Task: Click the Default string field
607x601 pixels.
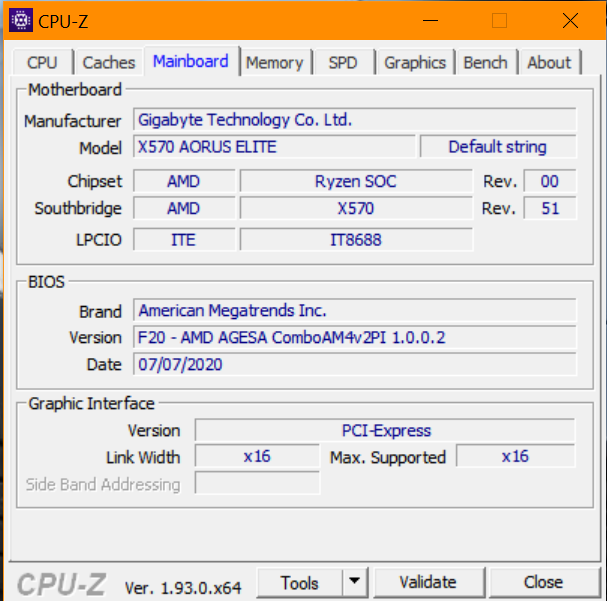Action: coord(498,147)
